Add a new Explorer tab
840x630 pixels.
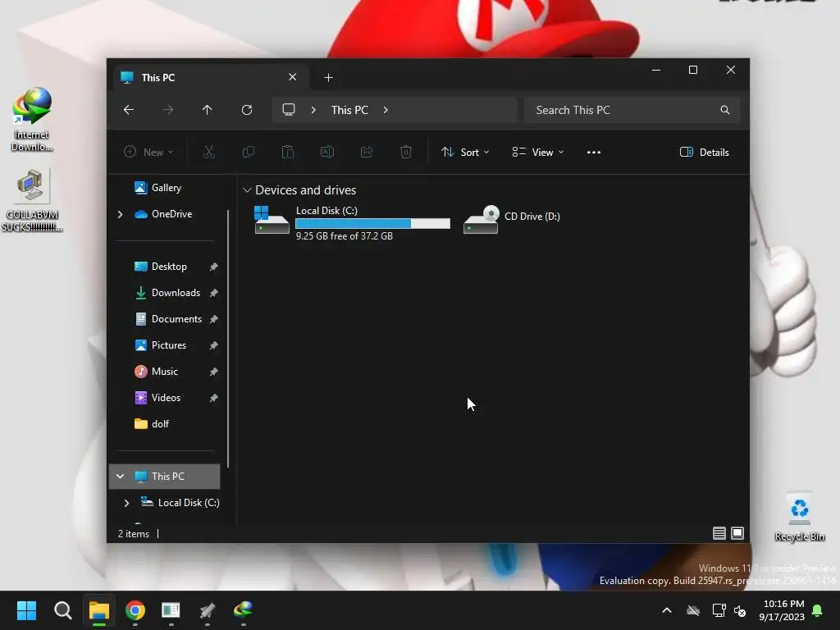(x=328, y=78)
